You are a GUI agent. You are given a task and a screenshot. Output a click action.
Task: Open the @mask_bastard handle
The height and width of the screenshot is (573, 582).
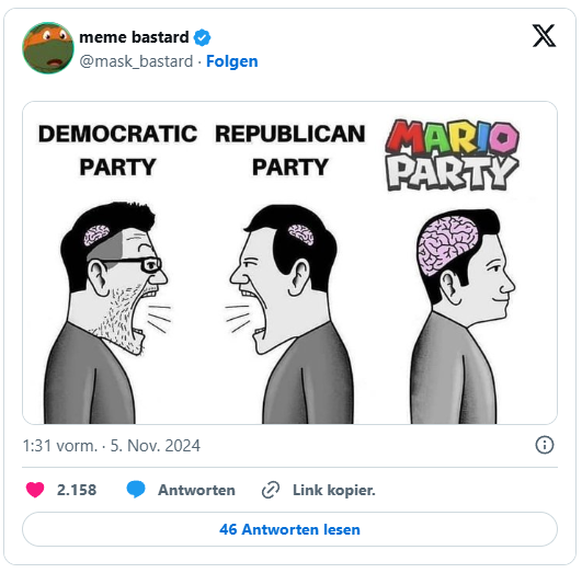pyautogui.click(x=136, y=62)
